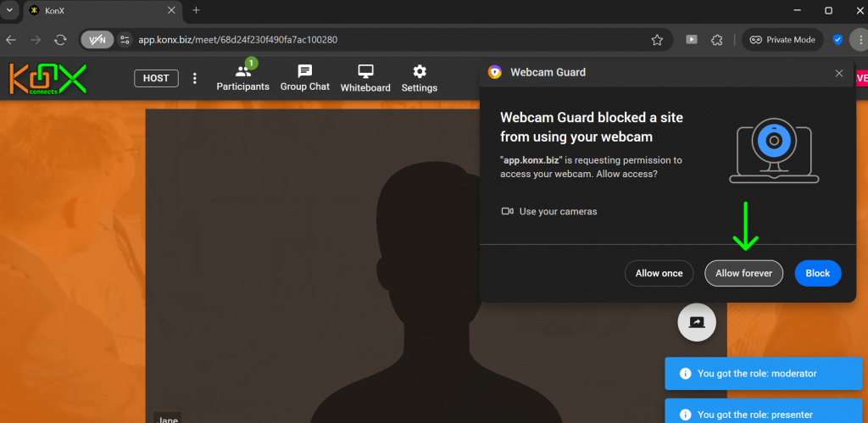This screenshot has height=423, width=868.
Task: Open the browser main menu
Action: 857,40
